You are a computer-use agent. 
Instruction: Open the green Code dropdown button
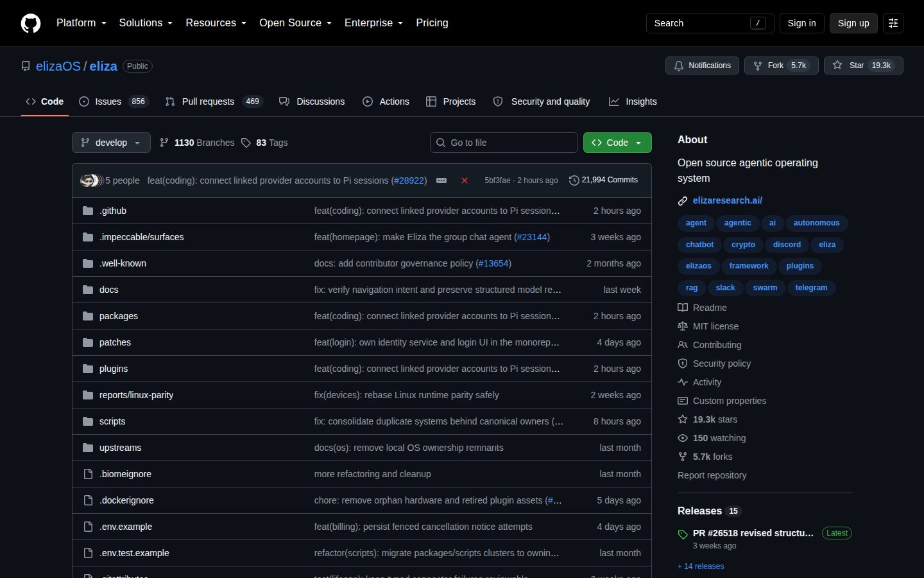[x=617, y=143]
